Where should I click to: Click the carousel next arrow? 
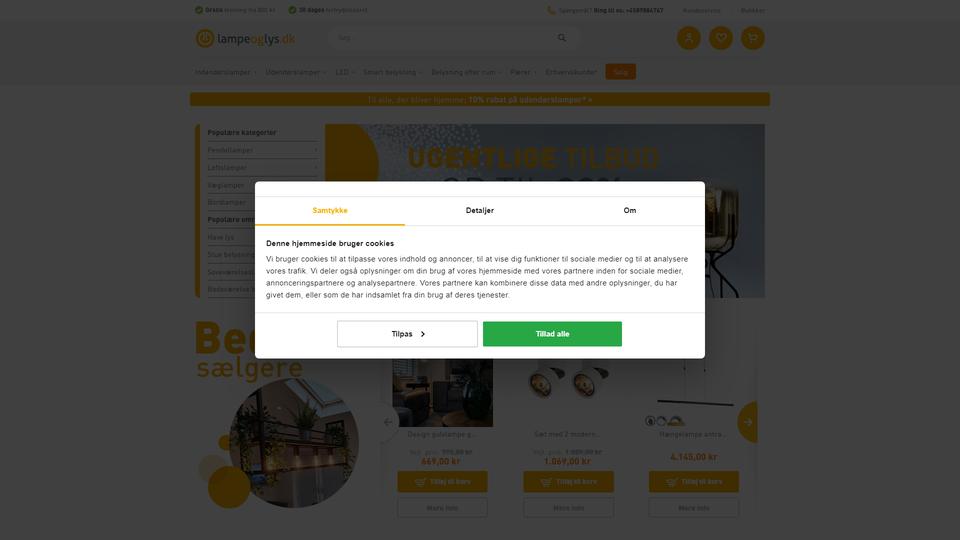[x=748, y=422]
